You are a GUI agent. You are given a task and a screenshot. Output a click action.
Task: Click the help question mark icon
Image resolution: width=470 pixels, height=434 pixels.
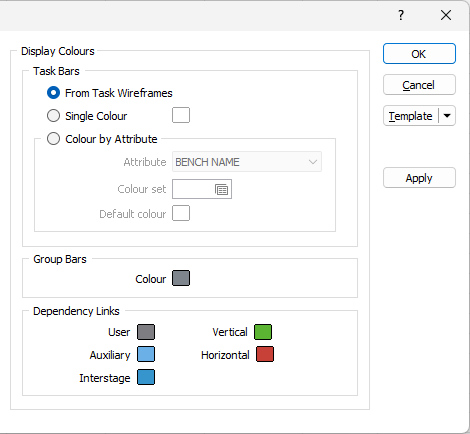(401, 15)
